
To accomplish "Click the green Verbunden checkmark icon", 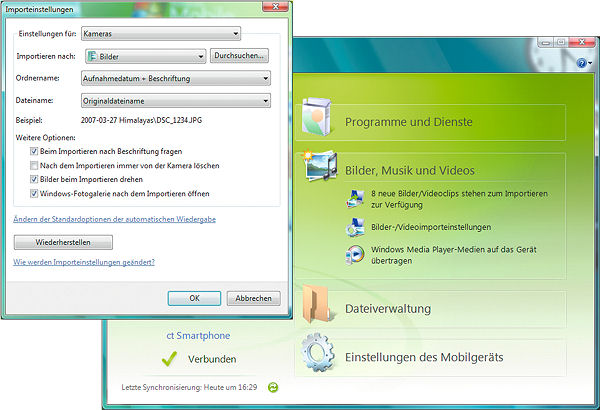I will [169, 359].
